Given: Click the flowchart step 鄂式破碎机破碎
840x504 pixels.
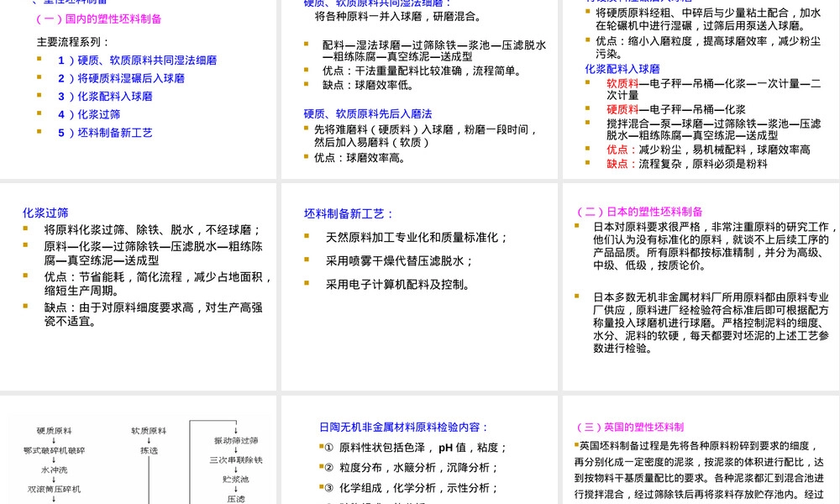Looking at the screenshot, I should point(54,451).
